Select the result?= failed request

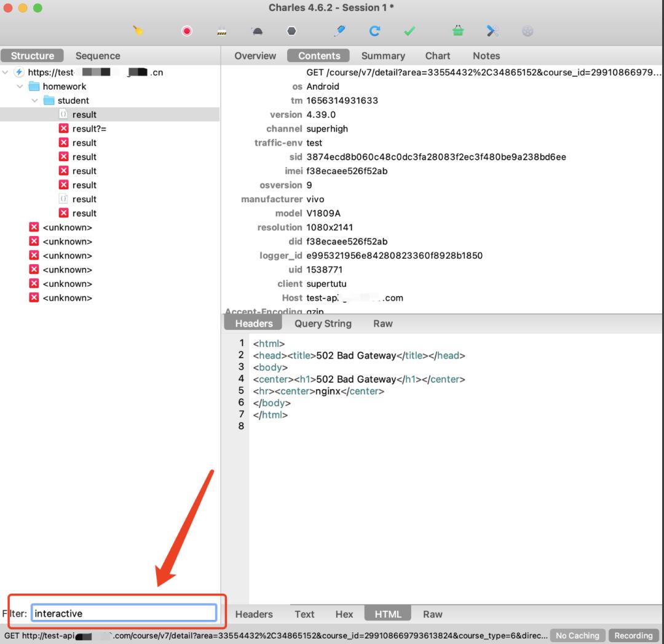pyautogui.click(x=89, y=129)
